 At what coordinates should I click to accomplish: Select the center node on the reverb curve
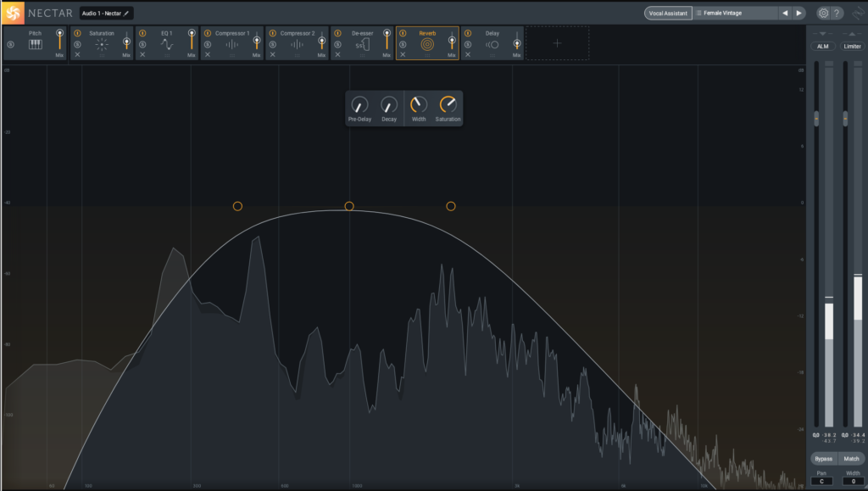(348, 206)
